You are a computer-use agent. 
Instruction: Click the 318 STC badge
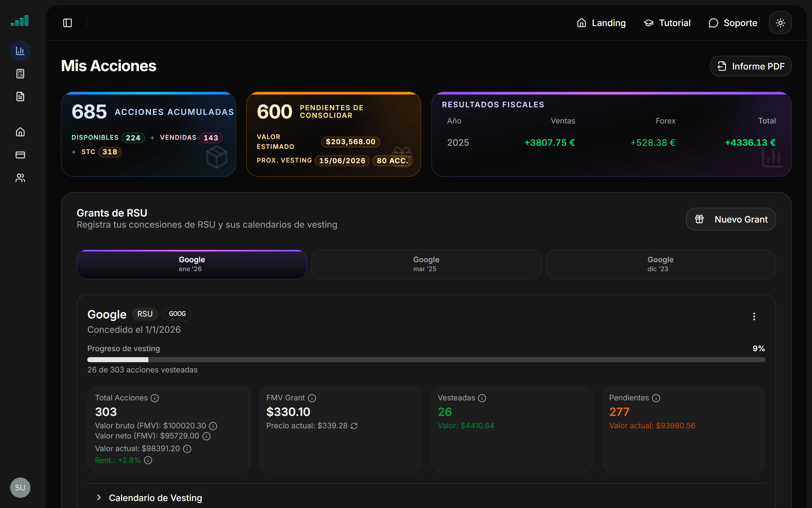(x=110, y=152)
